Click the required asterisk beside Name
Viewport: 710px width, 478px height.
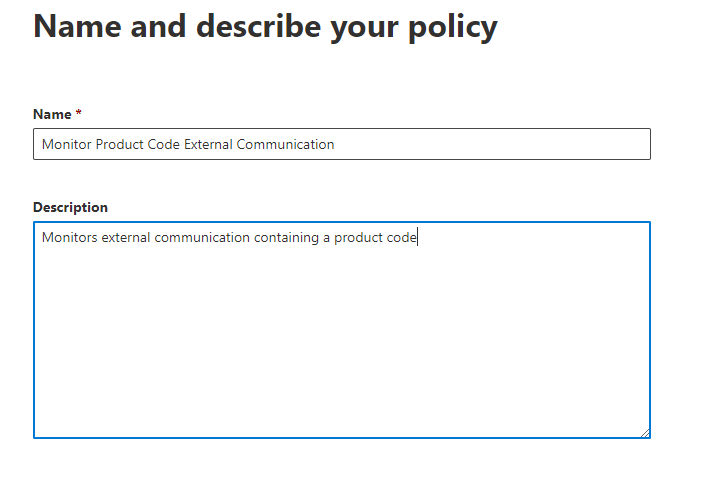tap(79, 115)
